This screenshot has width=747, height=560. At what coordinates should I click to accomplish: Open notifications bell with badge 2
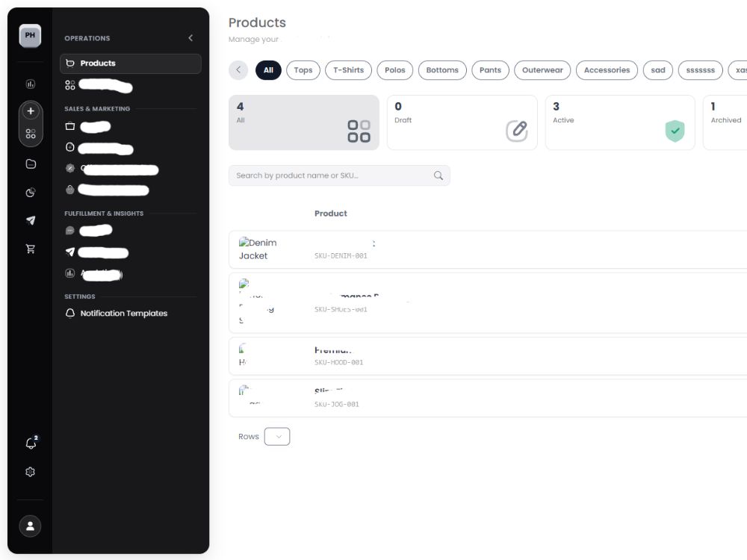tap(31, 443)
